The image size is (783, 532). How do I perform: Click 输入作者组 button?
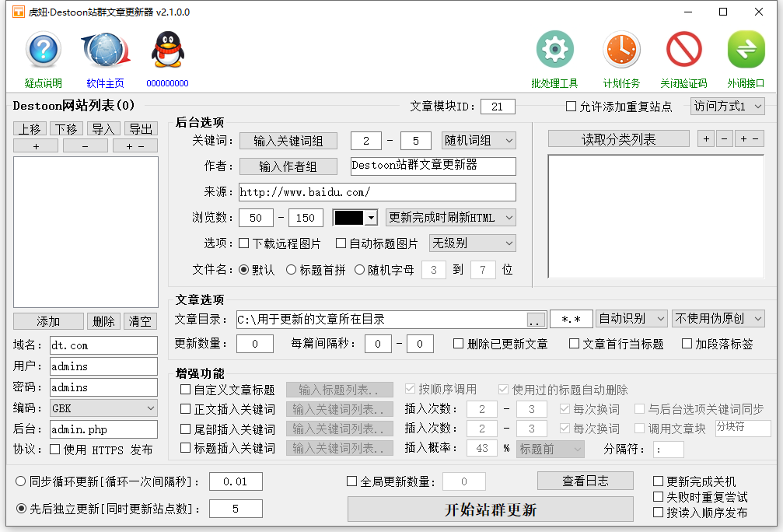pyautogui.click(x=288, y=166)
